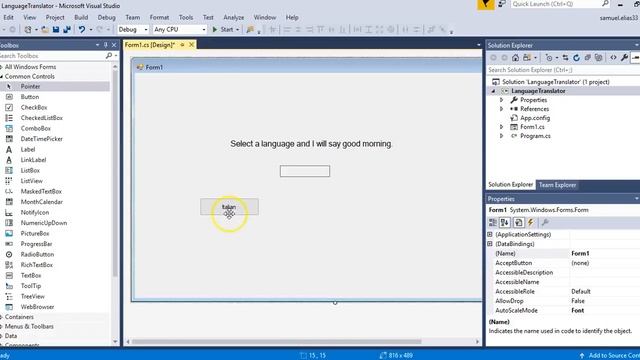Click the Search Toolbox field

(x=53, y=56)
